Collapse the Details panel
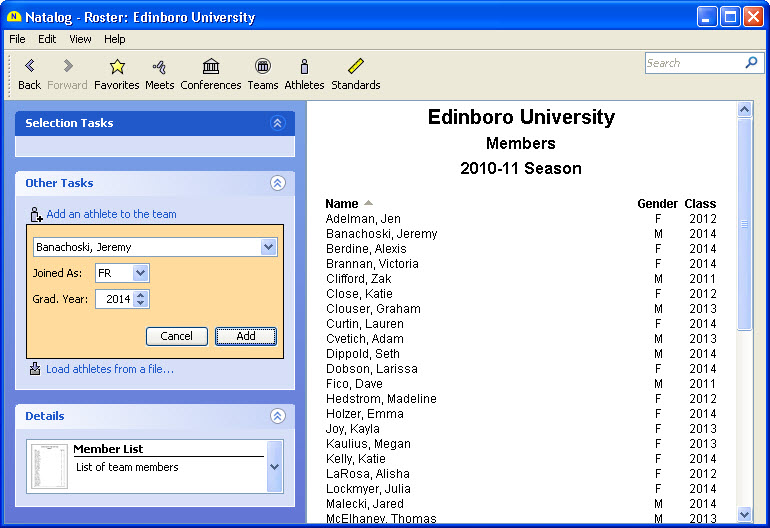The height and width of the screenshot is (528, 770). [x=278, y=416]
